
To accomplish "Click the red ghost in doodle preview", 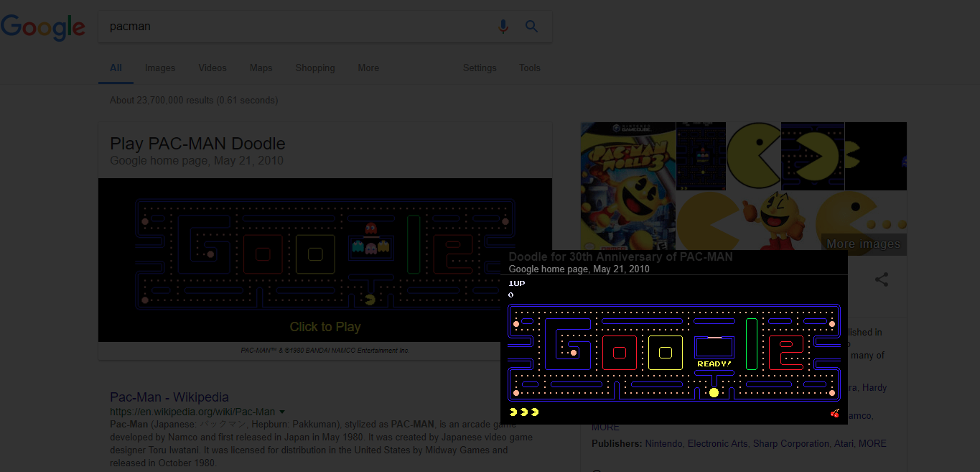I will [370, 229].
